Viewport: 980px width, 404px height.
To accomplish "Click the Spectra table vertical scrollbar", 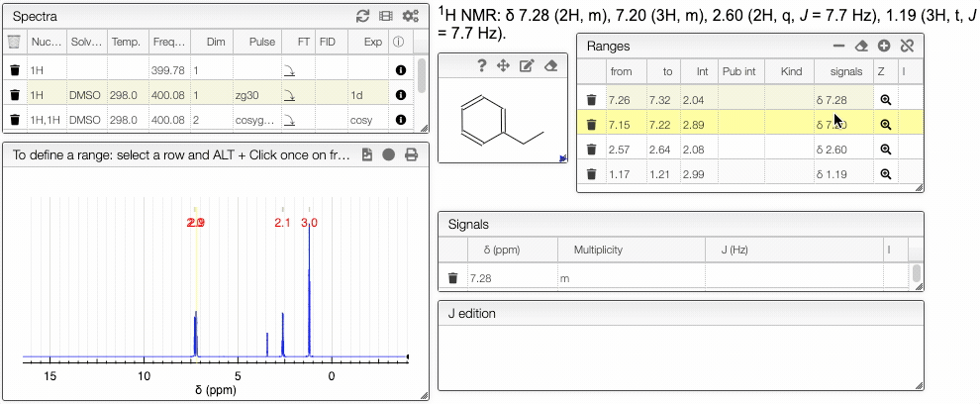I will (423, 75).
